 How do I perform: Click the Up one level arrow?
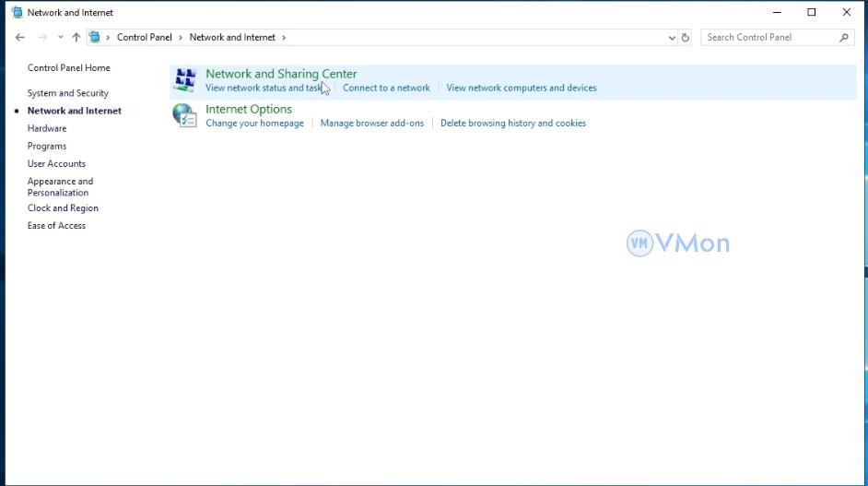tap(76, 38)
